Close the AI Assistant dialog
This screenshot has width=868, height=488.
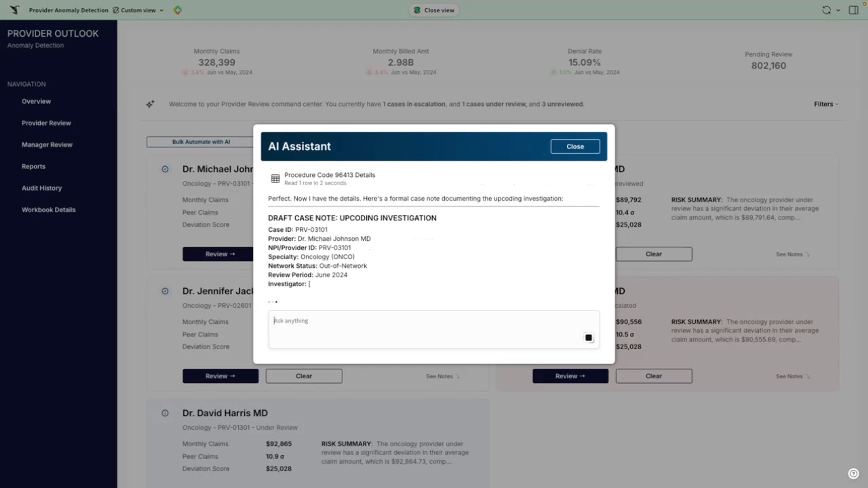coord(575,146)
